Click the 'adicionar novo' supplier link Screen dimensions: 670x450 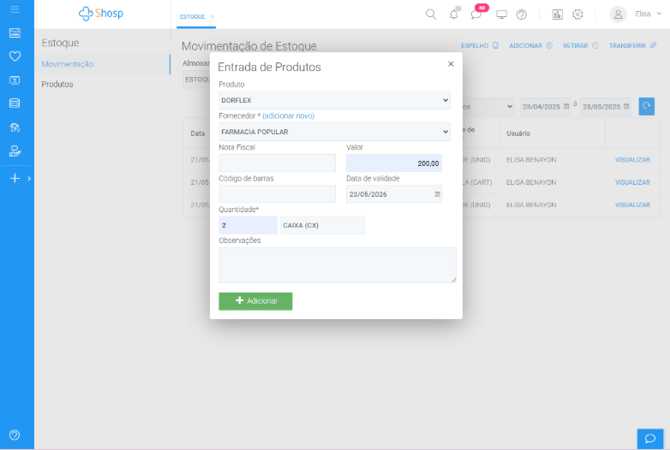[x=288, y=116]
